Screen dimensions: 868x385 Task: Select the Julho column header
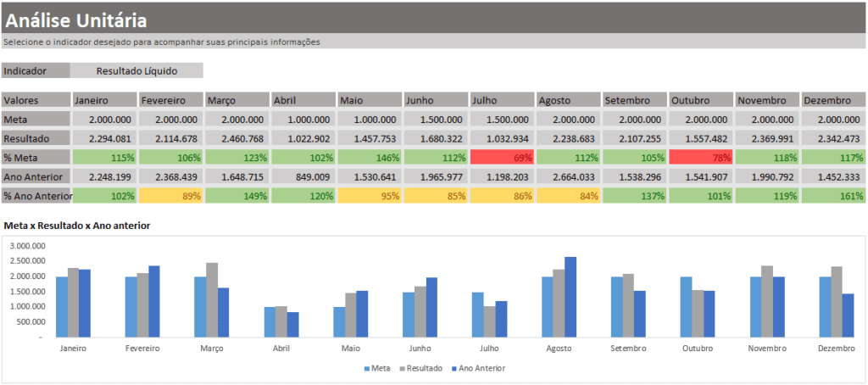coord(502,100)
